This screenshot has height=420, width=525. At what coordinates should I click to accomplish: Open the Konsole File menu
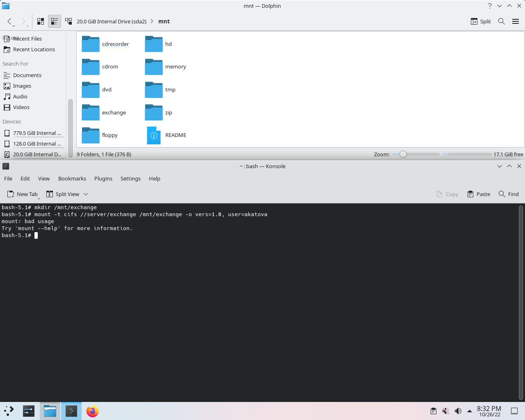(8, 178)
